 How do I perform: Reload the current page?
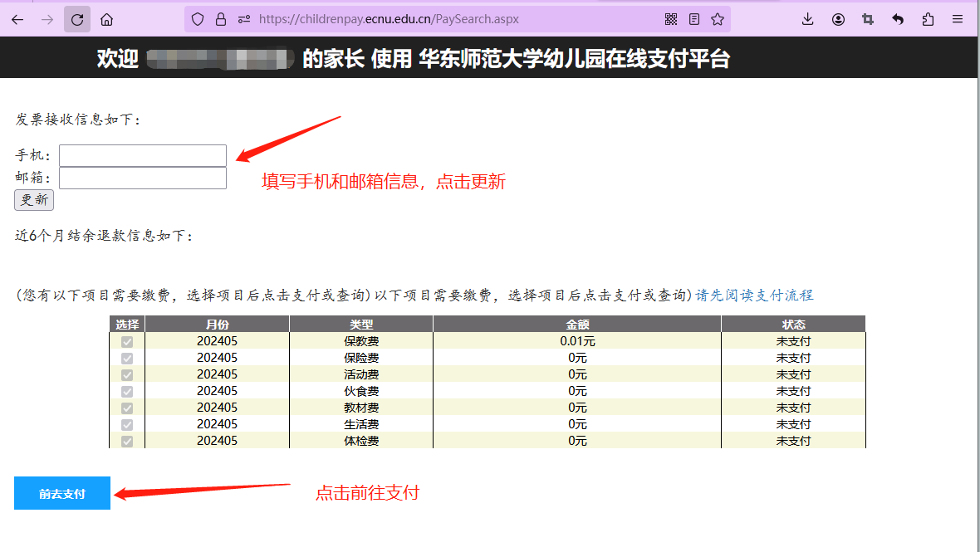click(77, 19)
